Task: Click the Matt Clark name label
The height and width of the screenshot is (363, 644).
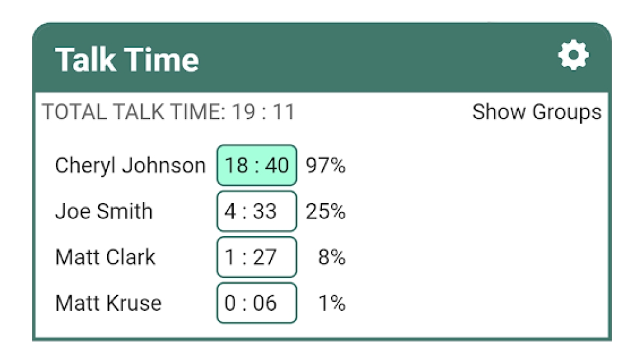Action: click(x=106, y=257)
